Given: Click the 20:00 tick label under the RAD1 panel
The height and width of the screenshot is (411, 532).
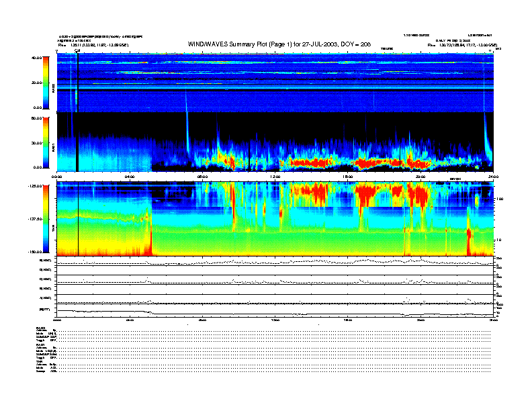Looking at the screenshot, I should tap(420, 177).
